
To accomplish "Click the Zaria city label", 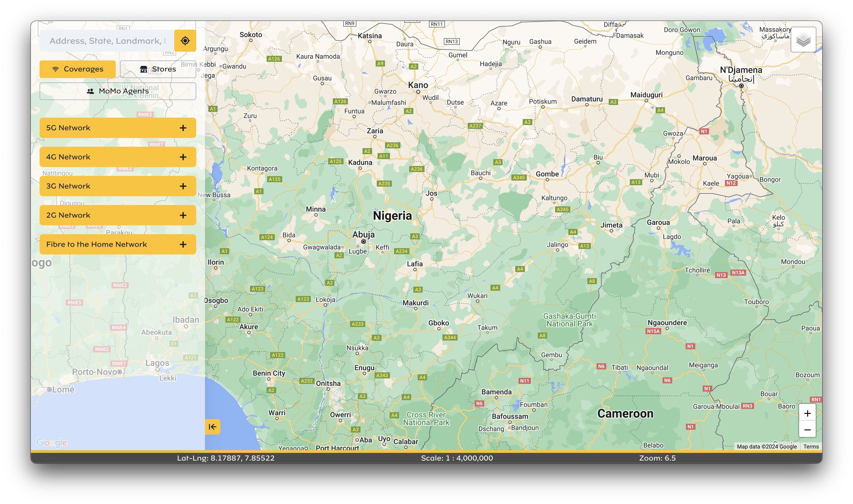I will (x=375, y=131).
